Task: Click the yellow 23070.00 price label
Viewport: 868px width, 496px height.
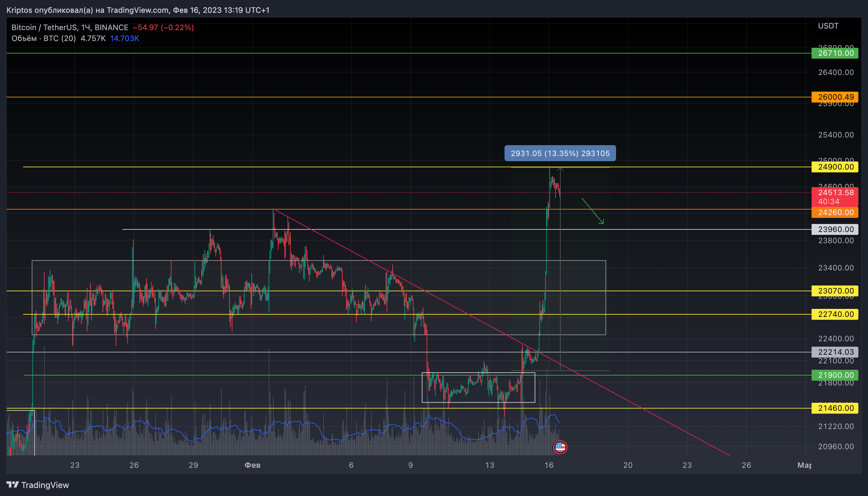Action: 835,291
